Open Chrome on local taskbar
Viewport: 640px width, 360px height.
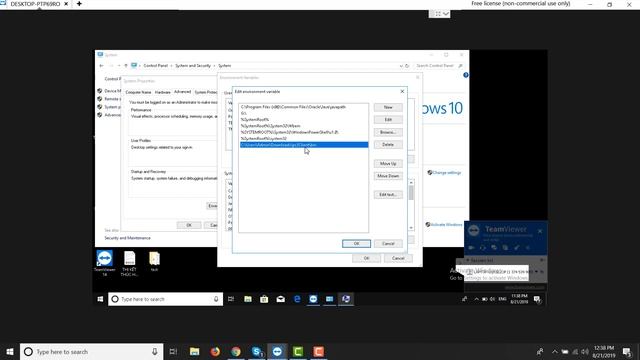point(236,351)
